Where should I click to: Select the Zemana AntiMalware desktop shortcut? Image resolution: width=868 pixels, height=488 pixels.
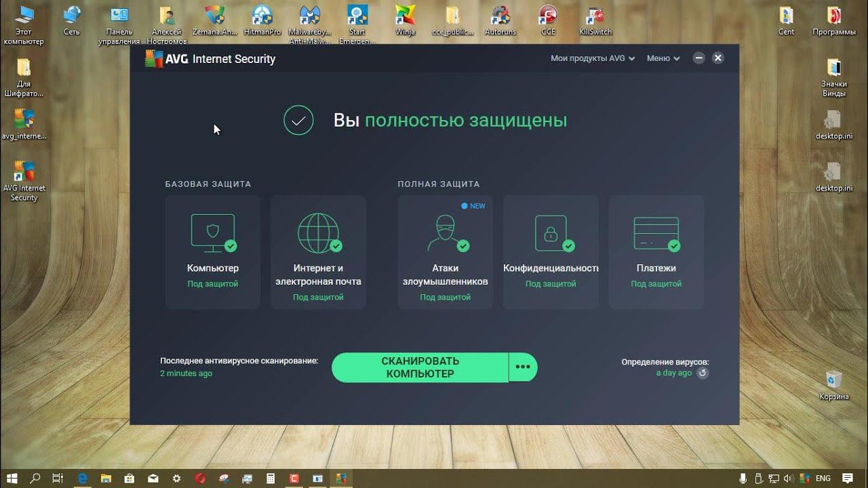click(215, 21)
